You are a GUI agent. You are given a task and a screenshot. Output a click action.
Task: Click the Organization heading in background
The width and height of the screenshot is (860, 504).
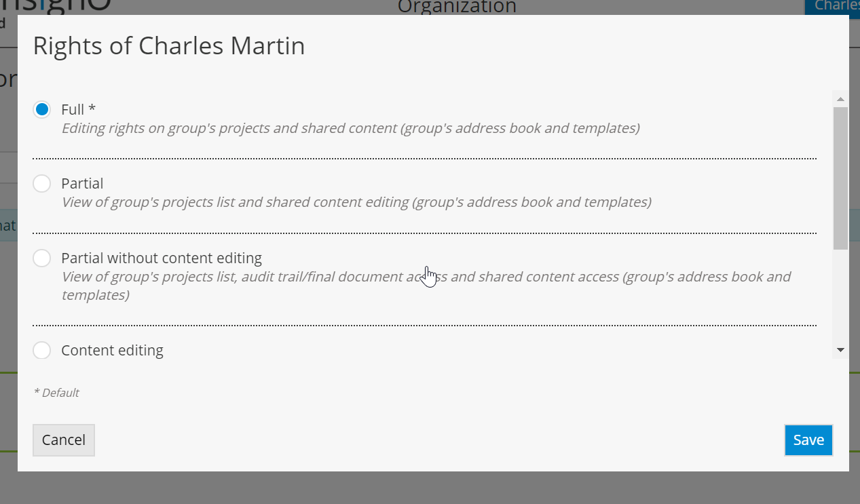457,7
